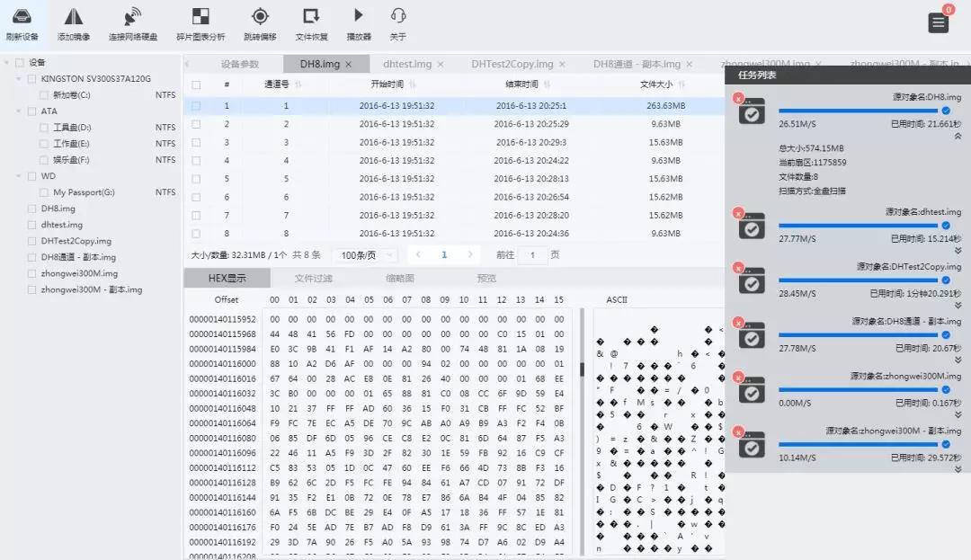Image resolution: width=971 pixels, height=560 pixels.
Task: Collapse the ATA tree node
Action: 19,111
